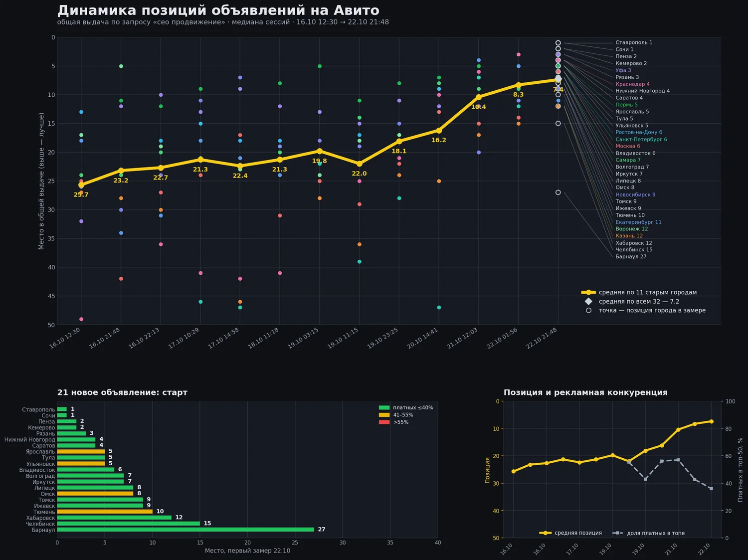Screen dimensions: 748x560
Task: Select the average point labeled 23.2
Action: [x=121, y=171]
